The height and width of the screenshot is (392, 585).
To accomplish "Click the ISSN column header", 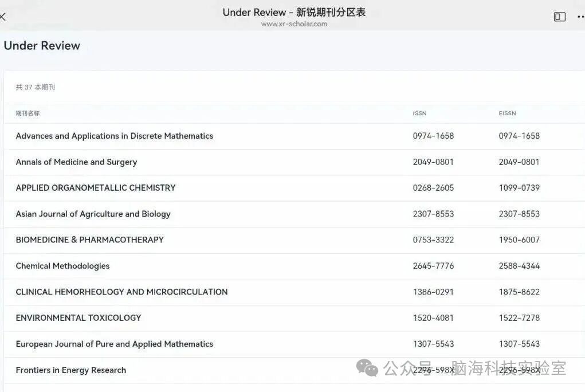I will (x=419, y=113).
